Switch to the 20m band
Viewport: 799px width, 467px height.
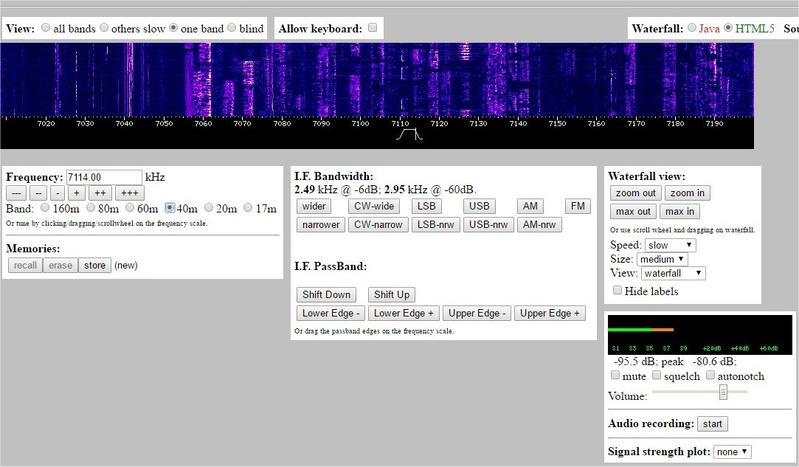click(x=208, y=207)
